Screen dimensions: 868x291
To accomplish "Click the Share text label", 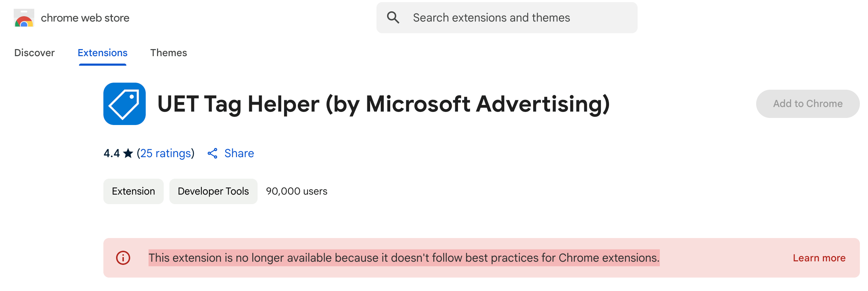I will tap(239, 153).
